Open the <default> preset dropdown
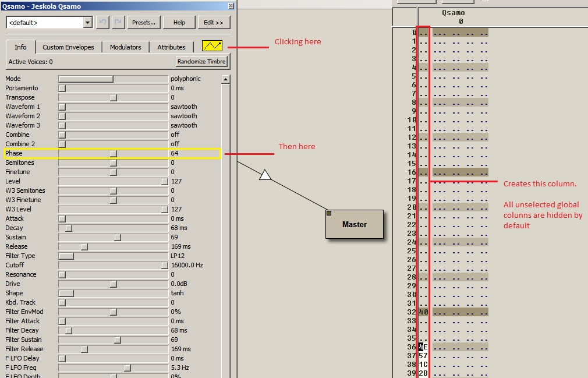 pos(88,22)
